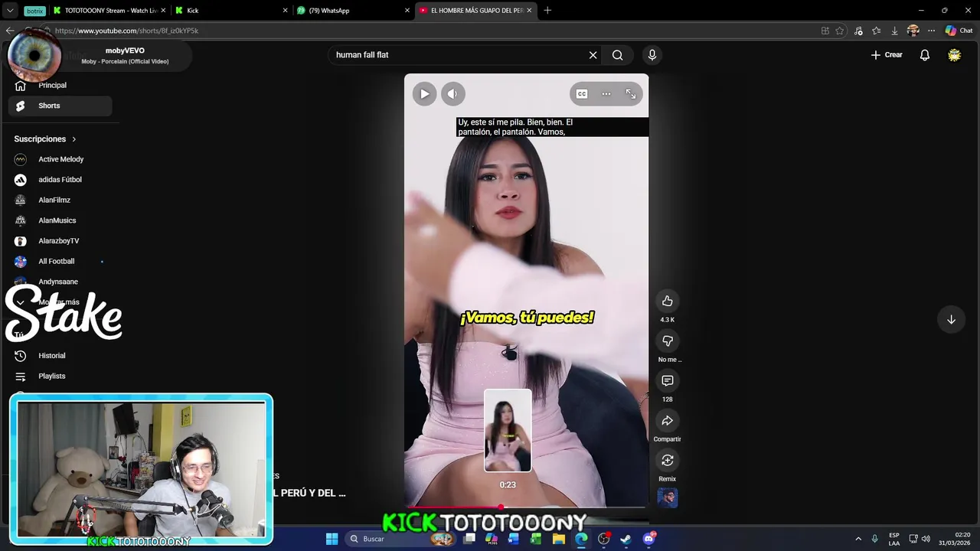Close the EL HOMBRE MÁS GUAPO tab
The height and width of the screenshot is (551, 980).
pyautogui.click(x=529, y=11)
